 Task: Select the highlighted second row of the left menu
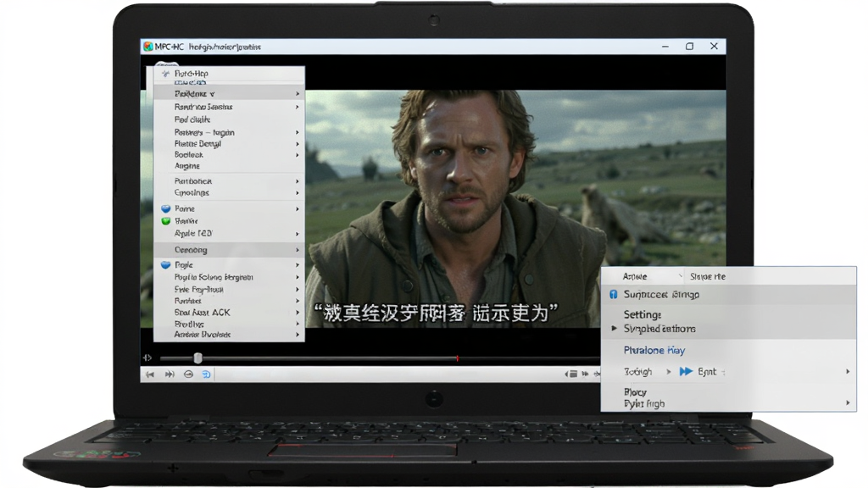click(229, 93)
